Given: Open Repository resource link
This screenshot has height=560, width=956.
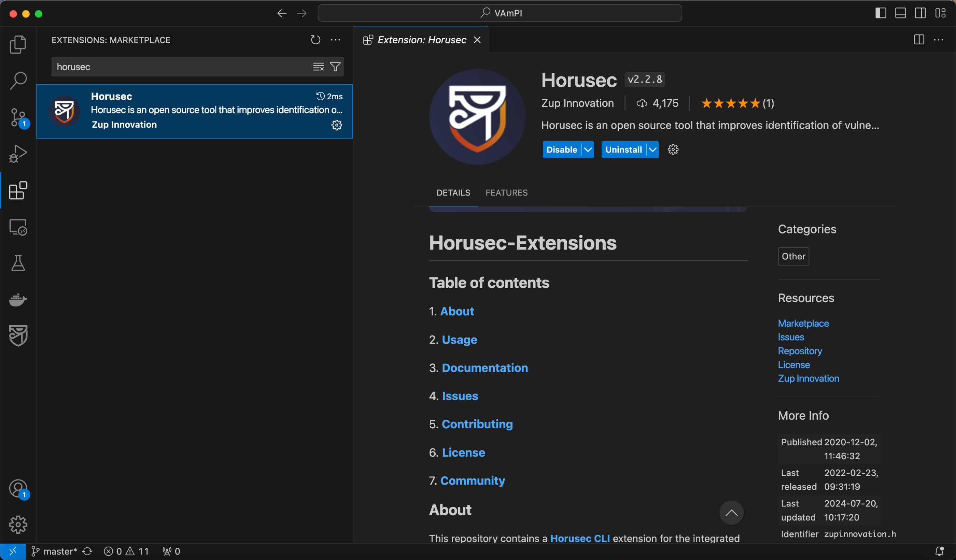Looking at the screenshot, I should (800, 351).
